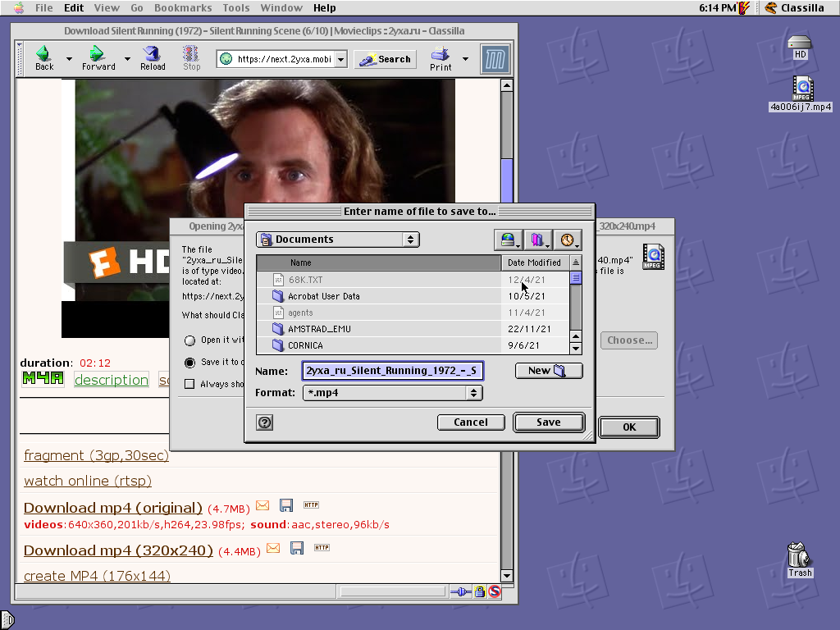Click Cancel in the save dialog
This screenshot has width=840, height=630.
point(471,422)
